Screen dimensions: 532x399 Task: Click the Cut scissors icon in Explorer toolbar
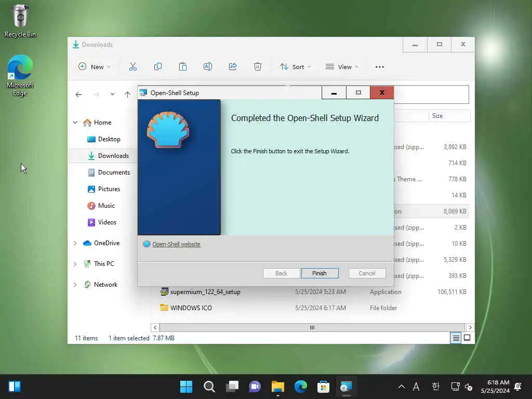(132, 67)
